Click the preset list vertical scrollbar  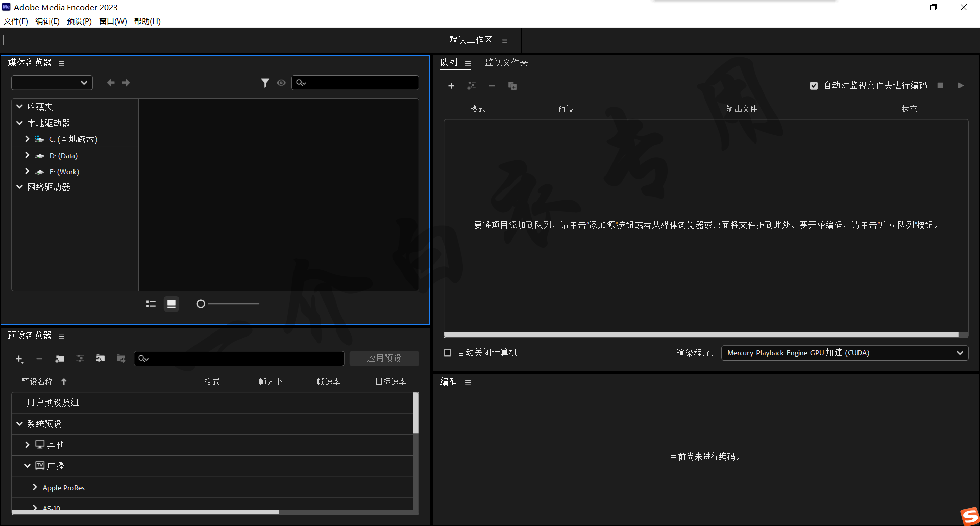415,413
